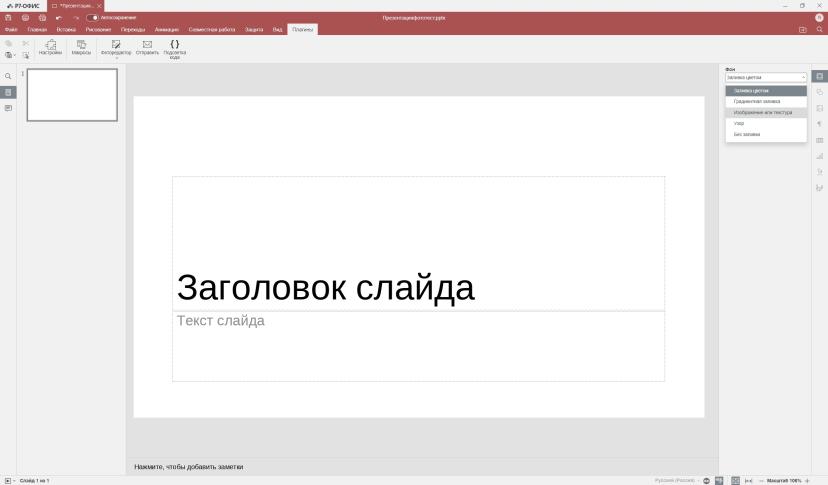Click the Fit to width icon

coord(748,480)
